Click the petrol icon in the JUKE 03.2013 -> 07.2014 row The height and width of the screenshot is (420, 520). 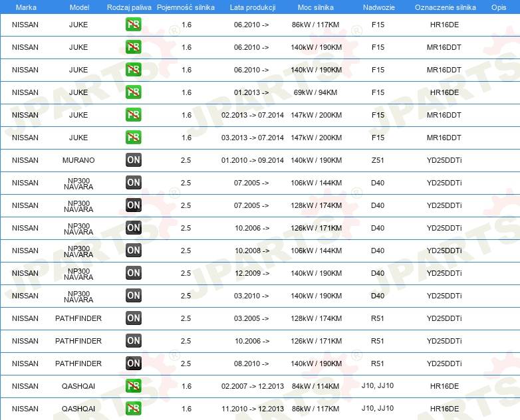tap(133, 138)
